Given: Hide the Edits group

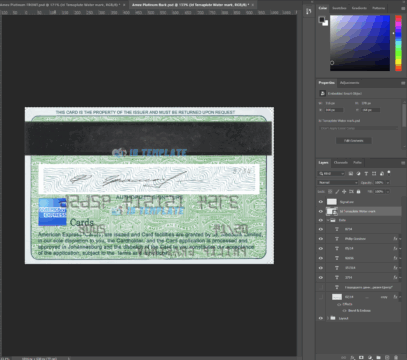Looking at the screenshot, I should coord(321,220).
